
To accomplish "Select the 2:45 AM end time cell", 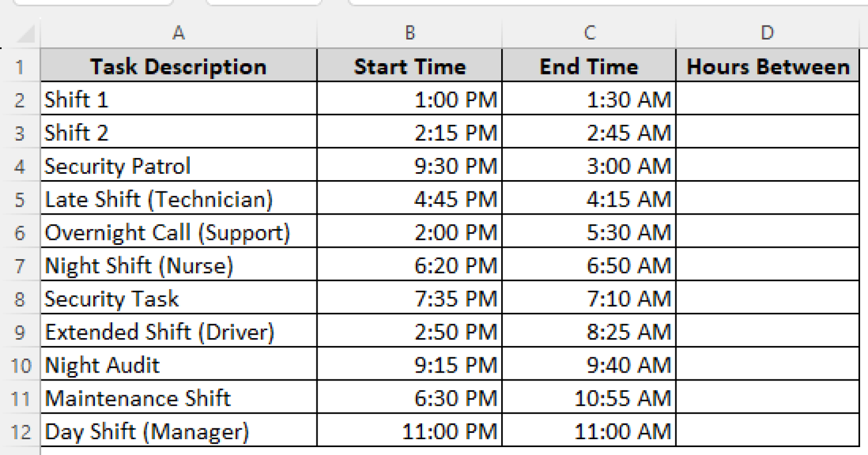I will point(589,132).
